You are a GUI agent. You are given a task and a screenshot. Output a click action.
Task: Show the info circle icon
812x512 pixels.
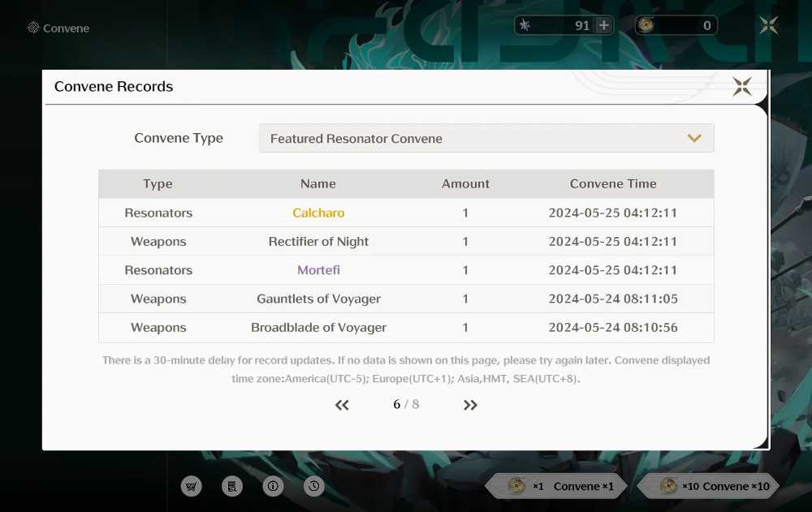pyautogui.click(x=273, y=486)
